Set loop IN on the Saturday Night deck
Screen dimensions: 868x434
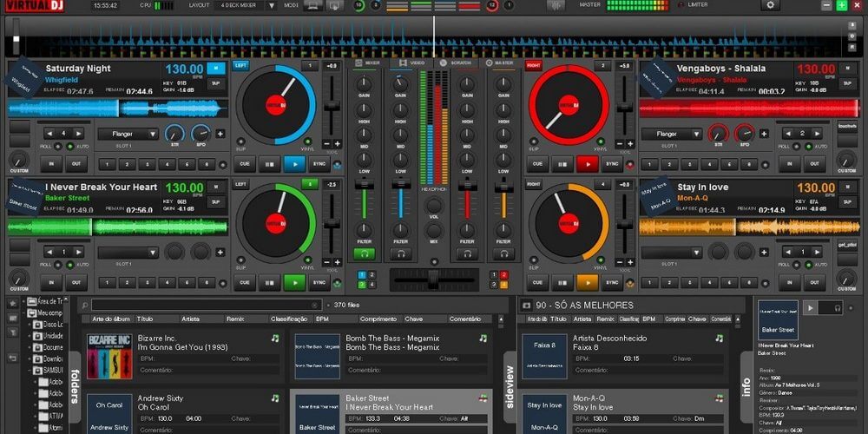click(x=51, y=164)
